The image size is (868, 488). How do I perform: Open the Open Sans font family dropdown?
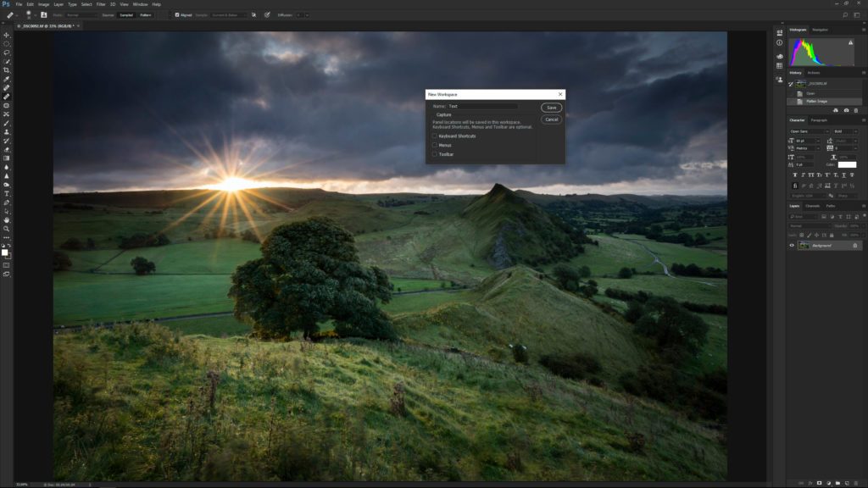809,131
